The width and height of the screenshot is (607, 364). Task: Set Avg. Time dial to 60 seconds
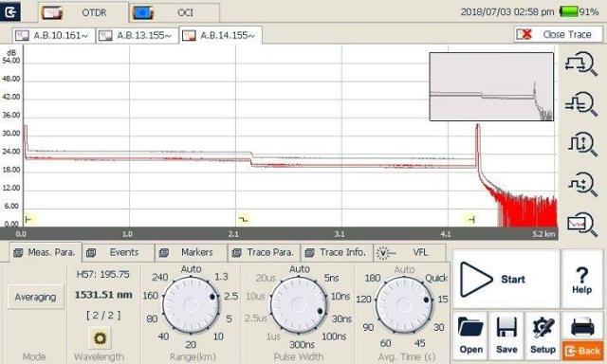coord(386,343)
